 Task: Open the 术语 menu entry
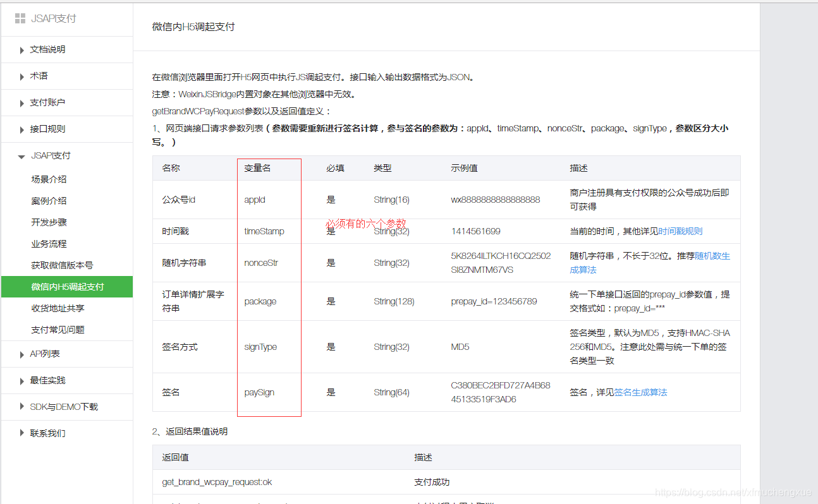click(x=39, y=76)
